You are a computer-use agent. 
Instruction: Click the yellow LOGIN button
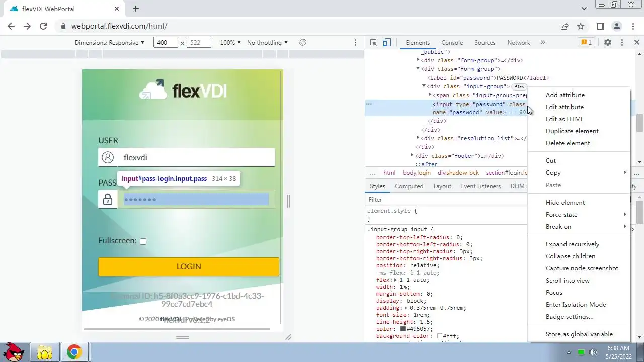(x=189, y=266)
